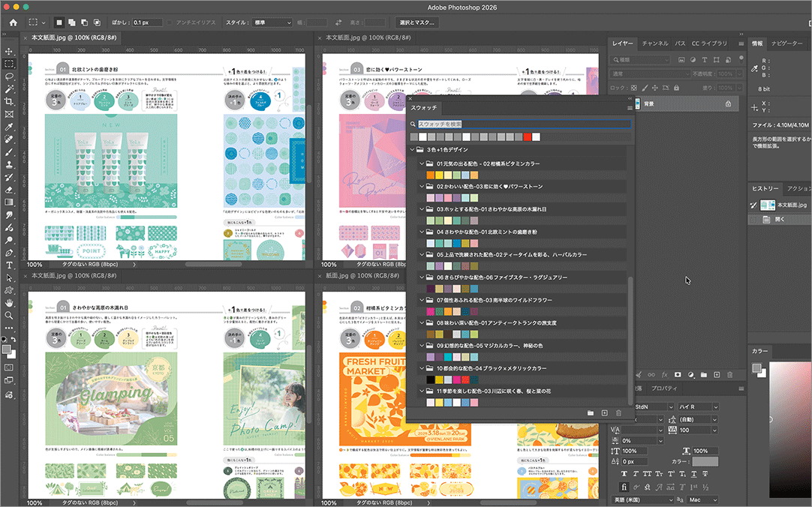The image size is (812, 507).
Task: Select the Zoom tool
Action: point(9,315)
